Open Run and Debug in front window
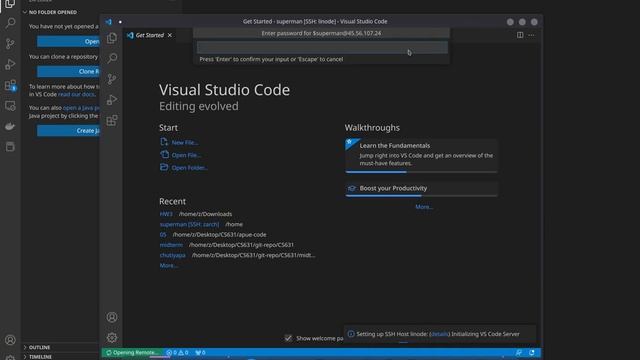The height and width of the screenshot is (360, 640). pos(112,100)
